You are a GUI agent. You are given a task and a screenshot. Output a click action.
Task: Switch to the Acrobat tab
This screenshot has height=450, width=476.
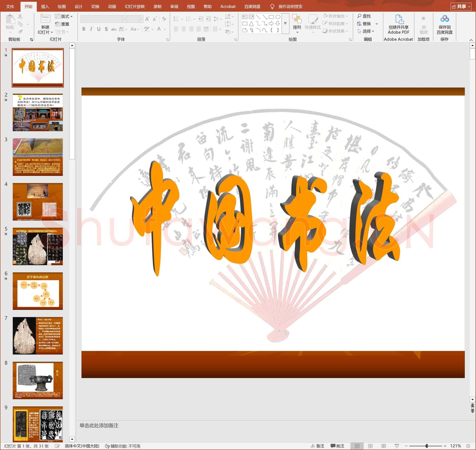tap(228, 6)
